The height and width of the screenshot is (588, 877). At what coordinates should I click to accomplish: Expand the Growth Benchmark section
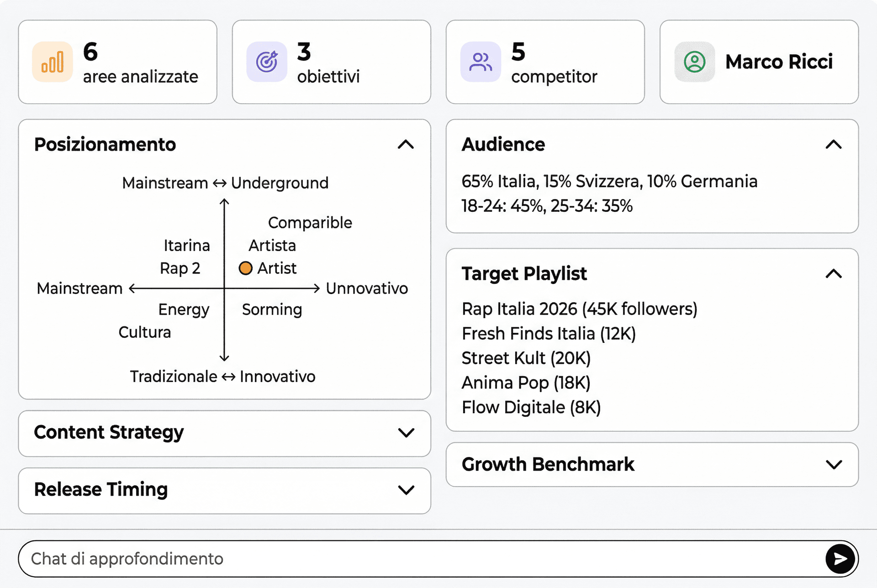tap(833, 464)
